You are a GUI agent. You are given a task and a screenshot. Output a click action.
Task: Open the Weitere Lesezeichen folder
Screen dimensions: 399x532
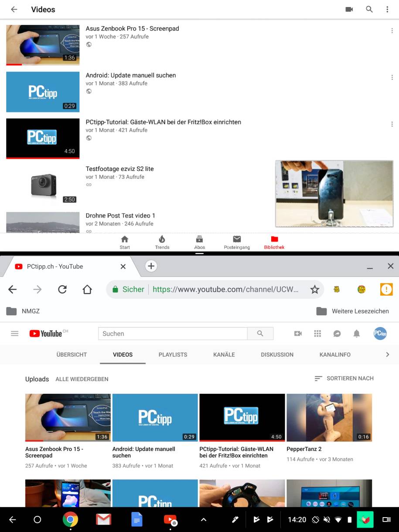(352, 311)
